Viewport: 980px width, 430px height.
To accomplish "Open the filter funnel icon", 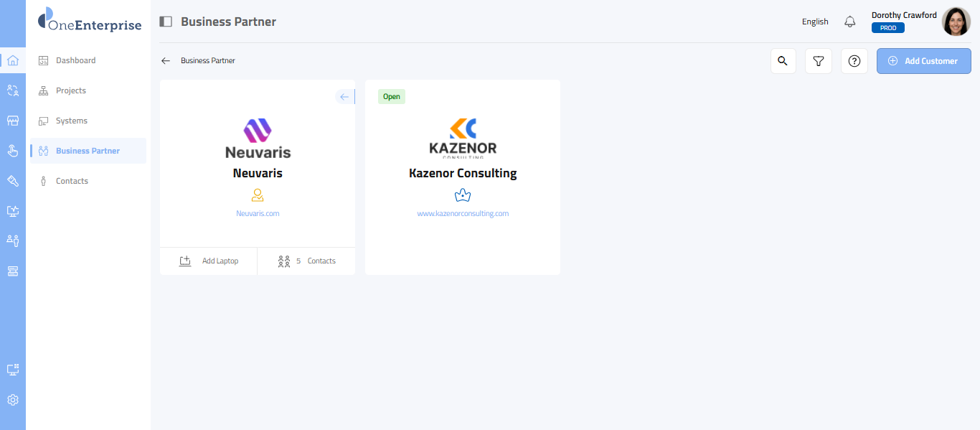I will pyautogui.click(x=818, y=61).
